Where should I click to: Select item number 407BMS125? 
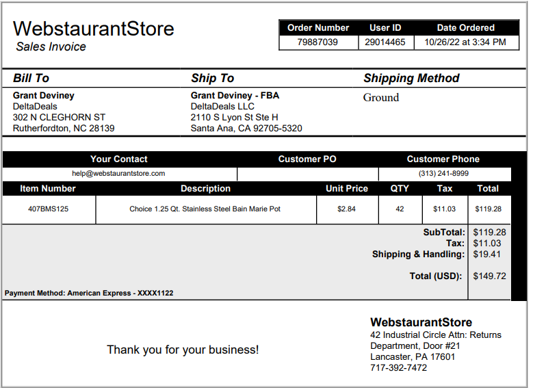[x=49, y=209]
